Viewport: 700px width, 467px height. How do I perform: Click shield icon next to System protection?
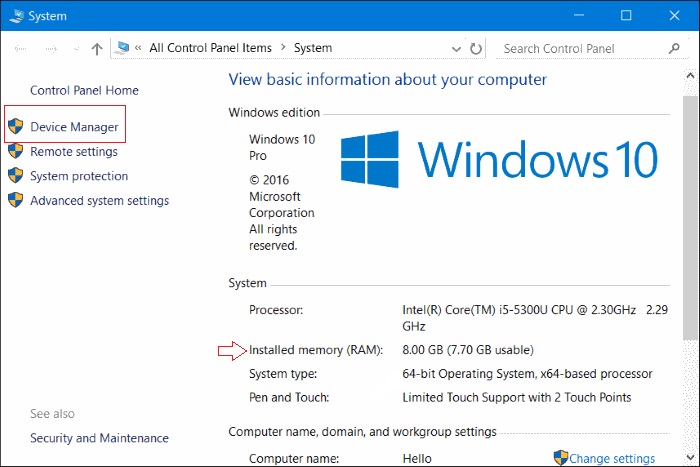(16, 175)
